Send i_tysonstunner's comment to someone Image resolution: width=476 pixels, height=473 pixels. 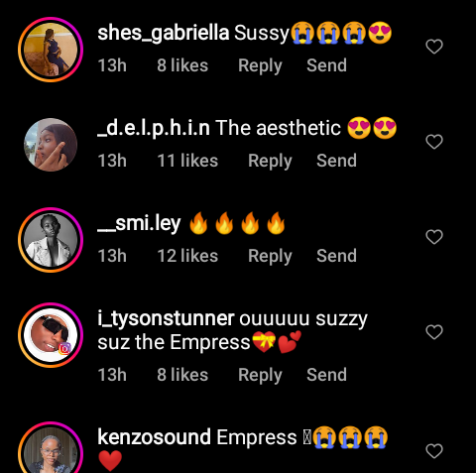coord(326,375)
